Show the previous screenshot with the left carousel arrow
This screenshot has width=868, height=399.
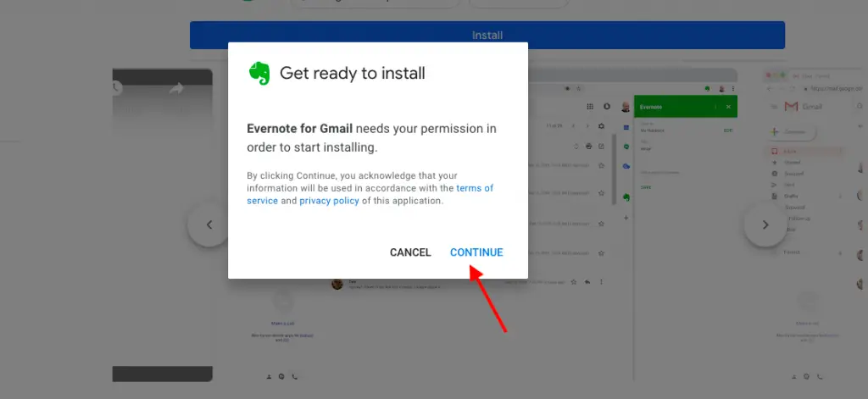pyautogui.click(x=209, y=224)
